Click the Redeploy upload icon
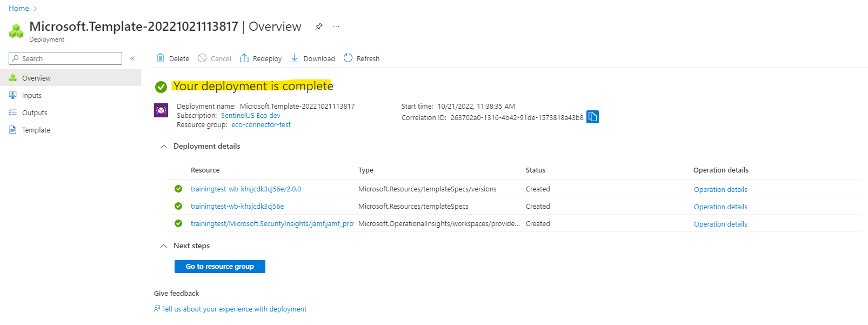 [244, 58]
